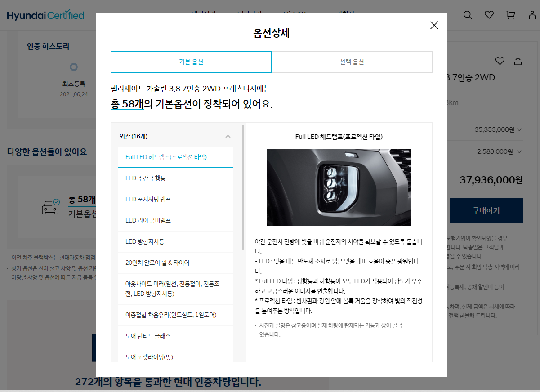Screen dimensions: 540x392
Task: Click the 인증 히스토리 heading
Action: [48, 46]
